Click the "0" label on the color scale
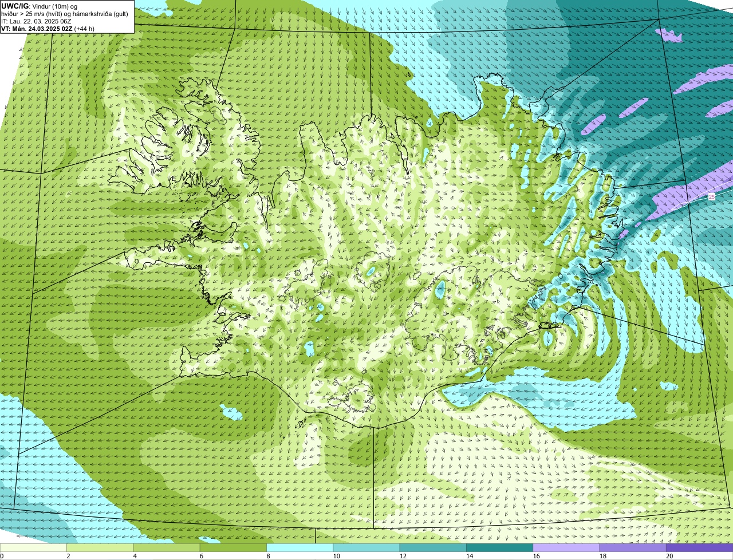Image resolution: width=733 pixels, height=560 pixels. pos(2,556)
